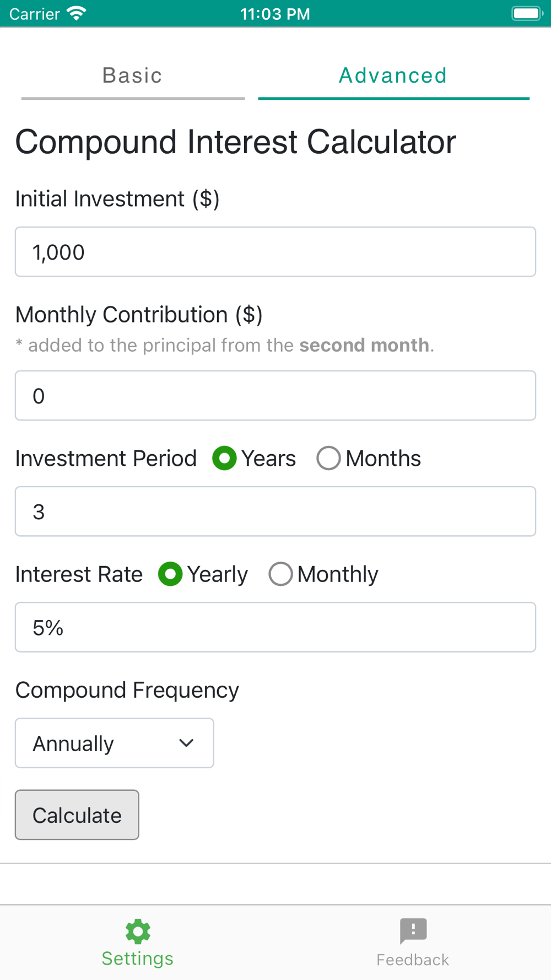551x980 pixels.
Task: Click the Interest Rate 5% field
Action: click(275, 627)
